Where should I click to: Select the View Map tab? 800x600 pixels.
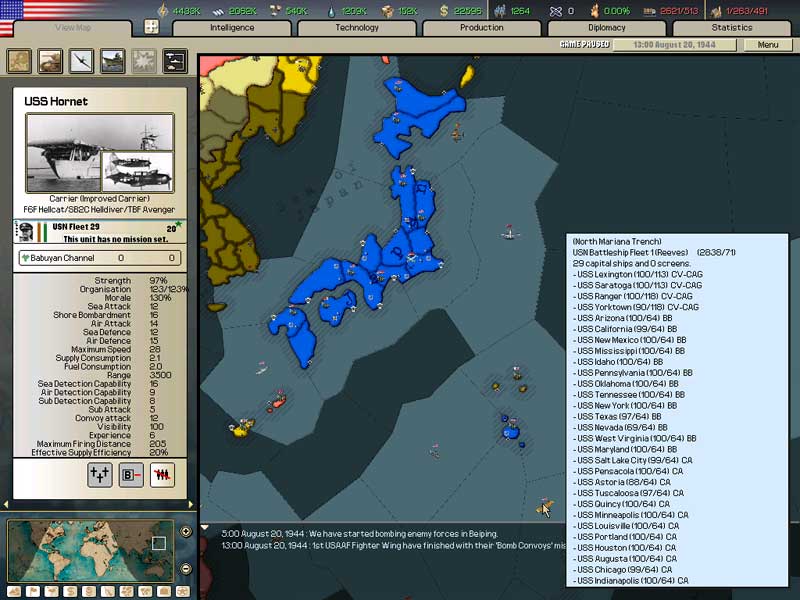tap(72, 28)
